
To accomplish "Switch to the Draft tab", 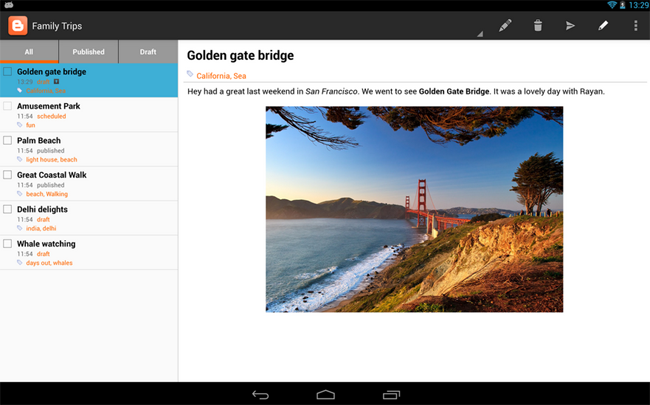I will coord(148,52).
